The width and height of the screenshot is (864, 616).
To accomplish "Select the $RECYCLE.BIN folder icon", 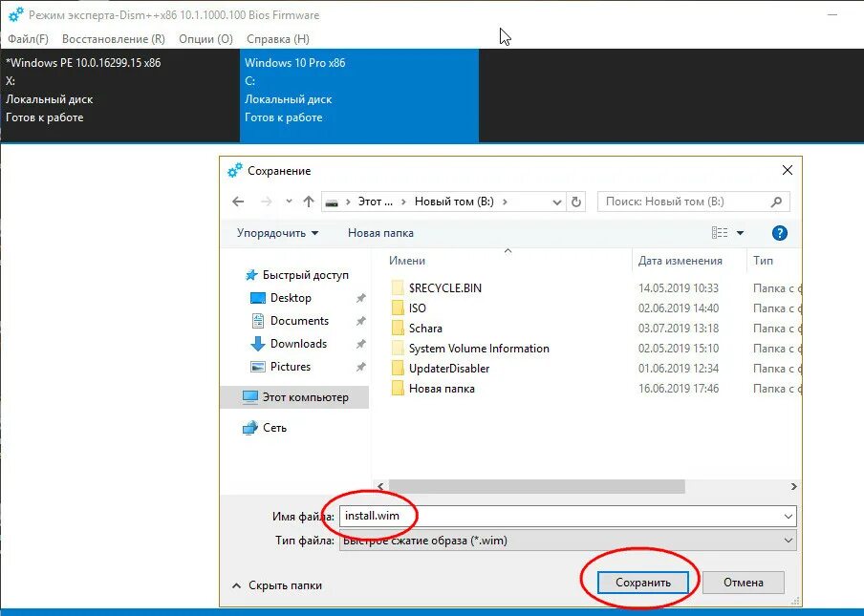I will [x=398, y=287].
